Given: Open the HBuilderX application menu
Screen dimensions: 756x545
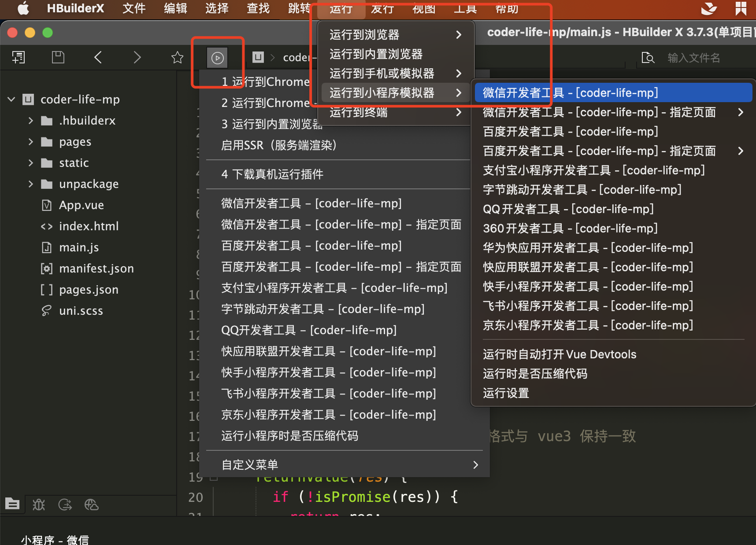Looking at the screenshot, I should 75,8.
